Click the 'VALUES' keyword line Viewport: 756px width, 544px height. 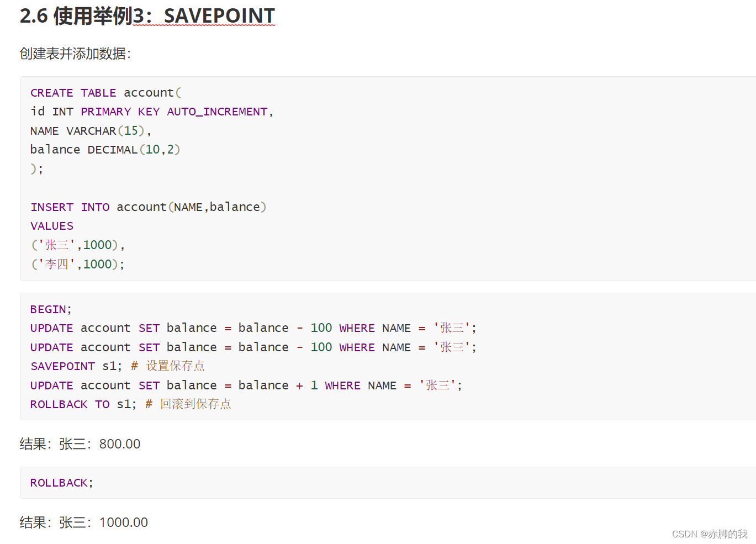(x=52, y=226)
